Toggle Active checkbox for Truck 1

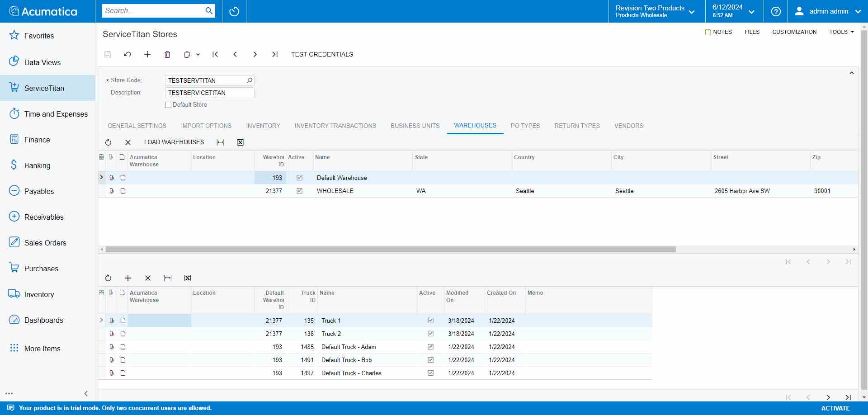[430, 321]
